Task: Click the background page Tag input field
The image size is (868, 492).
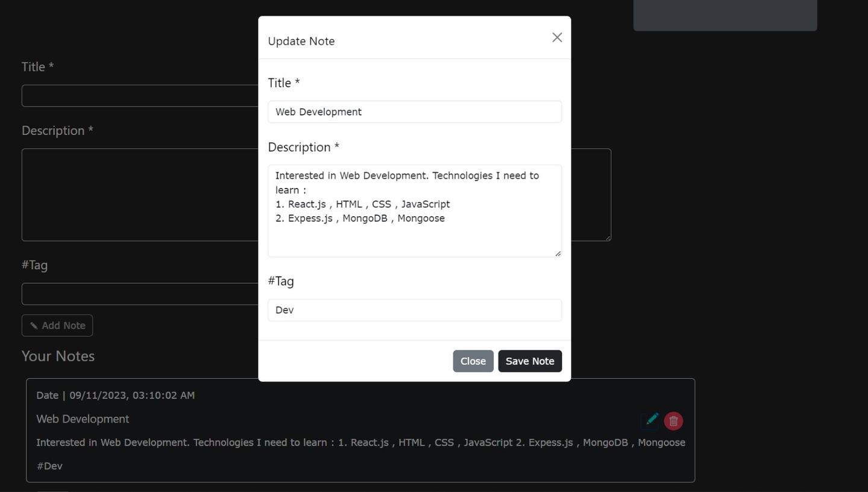Action: pos(140,294)
